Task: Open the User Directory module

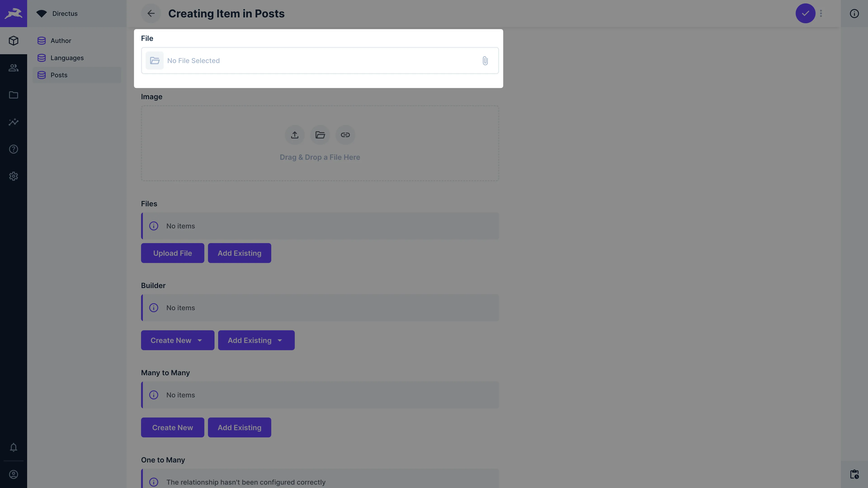Action: [14, 68]
